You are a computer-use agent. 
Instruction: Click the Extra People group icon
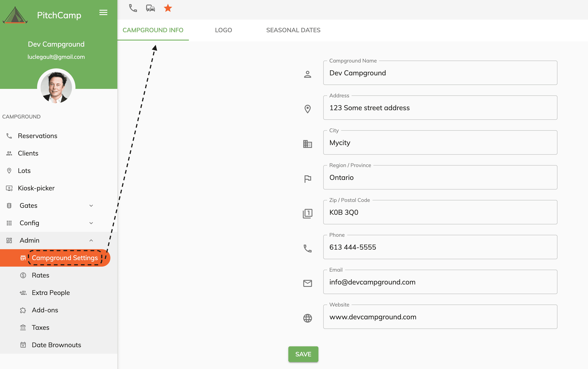pos(23,293)
